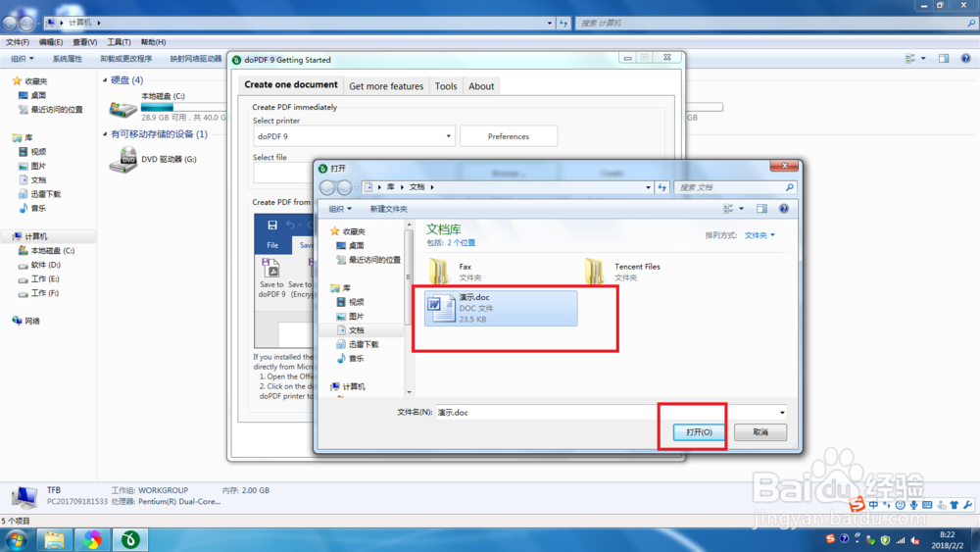The width and height of the screenshot is (980, 552).
Task: Select Create one document tab
Action: point(291,84)
